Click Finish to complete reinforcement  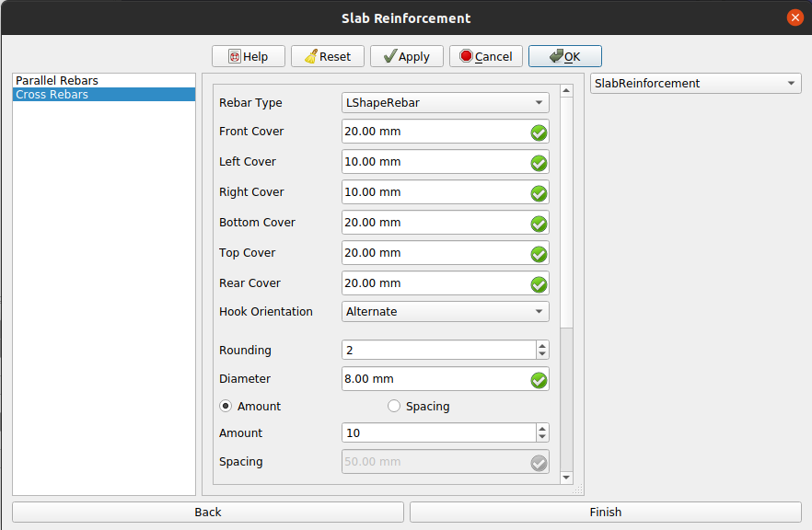606,512
